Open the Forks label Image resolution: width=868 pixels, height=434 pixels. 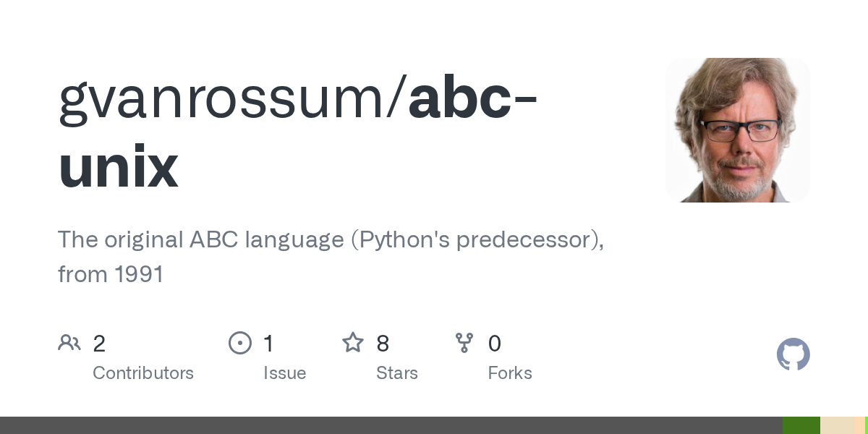pyautogui.click(x=510, y=373)
